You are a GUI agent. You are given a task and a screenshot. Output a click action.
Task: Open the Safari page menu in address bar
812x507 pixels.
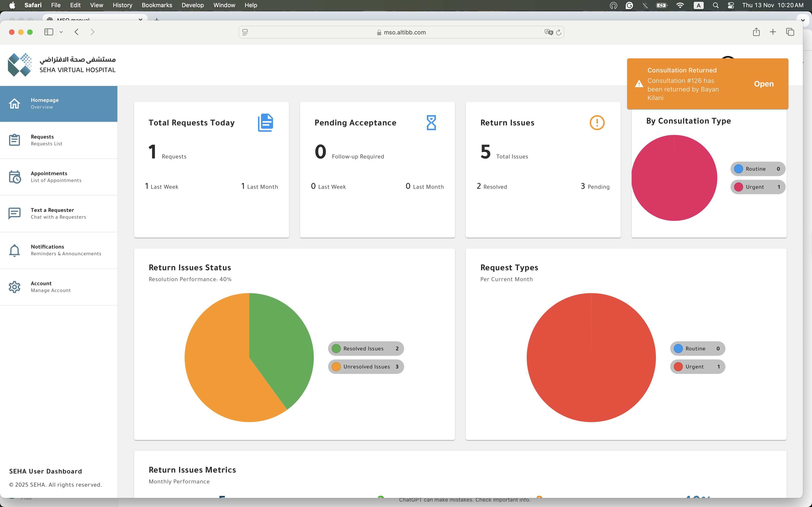pyautogui.click(x=245, y=32)
